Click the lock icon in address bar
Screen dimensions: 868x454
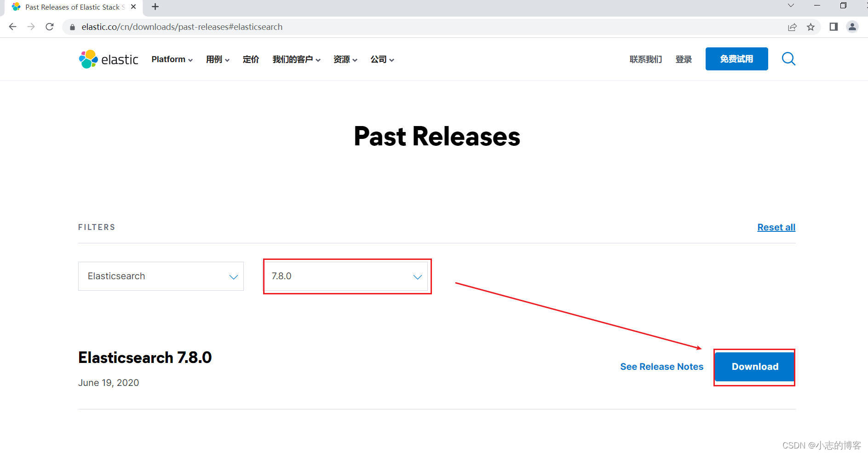(x=72, y=27)
